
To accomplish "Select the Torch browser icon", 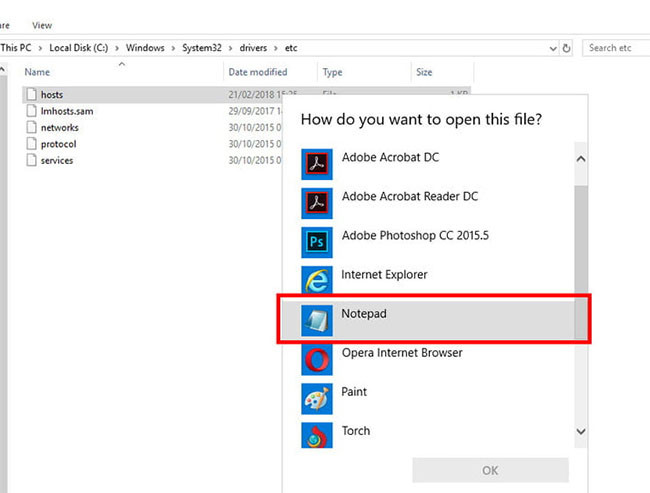I will pos(316,435).
